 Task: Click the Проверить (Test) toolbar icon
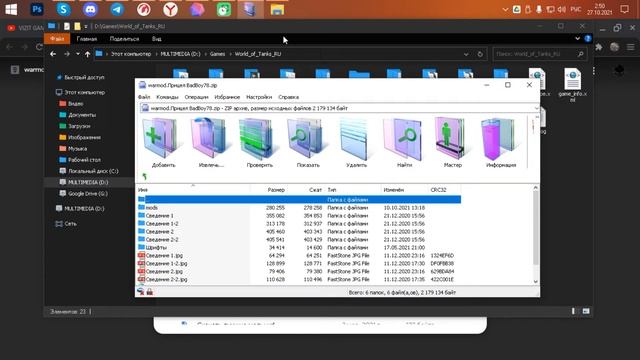[260, 142]
